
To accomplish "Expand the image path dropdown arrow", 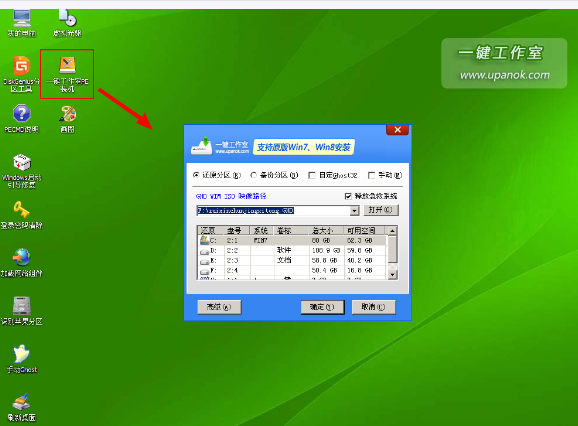I will (x=354, y=210).
